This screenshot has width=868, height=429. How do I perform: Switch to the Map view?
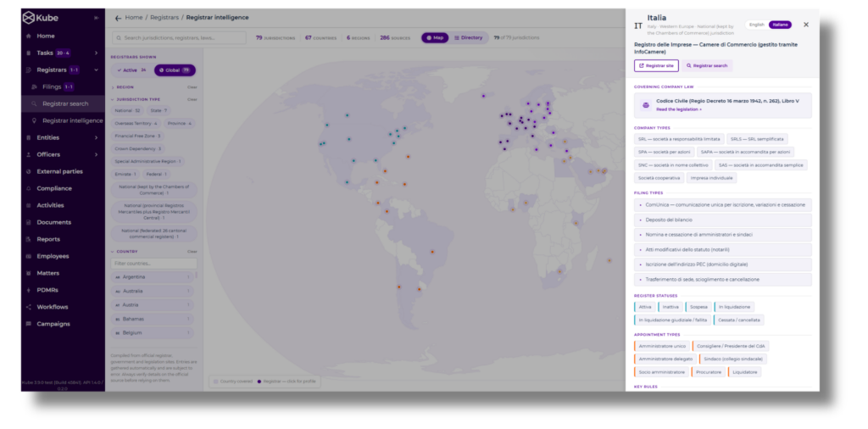(x=435, y=37)
